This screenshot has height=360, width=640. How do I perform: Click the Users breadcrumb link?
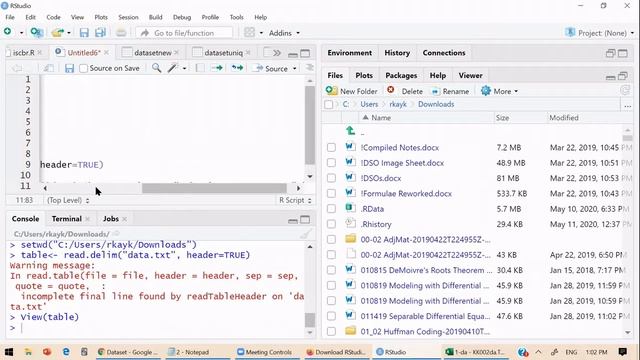(x=369, y=104)
